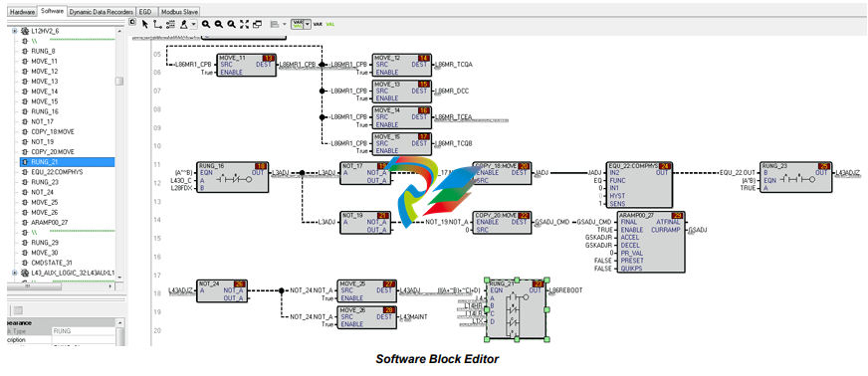Image resolution: width=868 pixels, height=376 pixels.
Task: Toggle the black VAR display option
Action: (318, 24)
